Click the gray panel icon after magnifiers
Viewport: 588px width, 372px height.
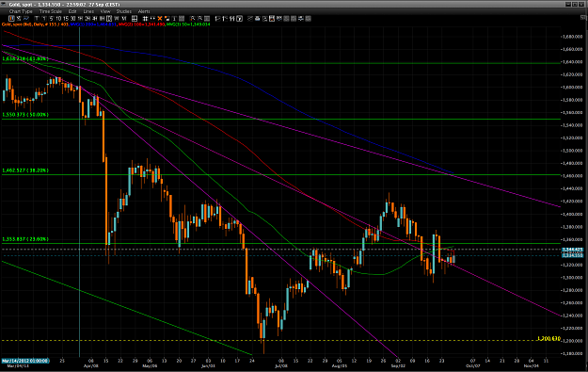[207, 19]
